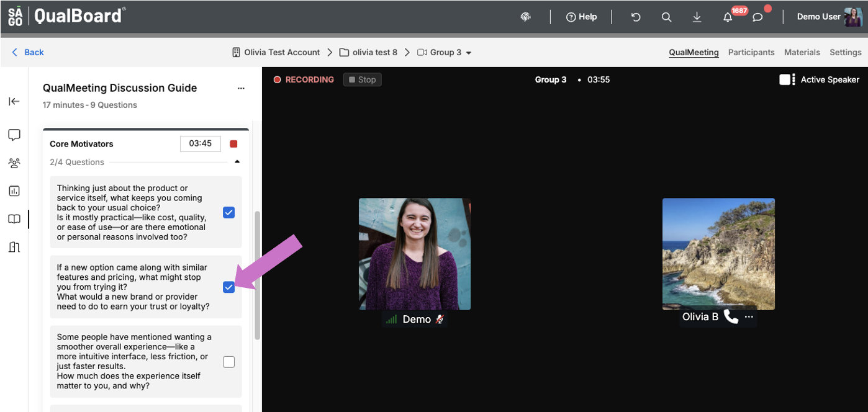Click the download arrow icon
The image size is (868, 412).
[x=697, y=17]
